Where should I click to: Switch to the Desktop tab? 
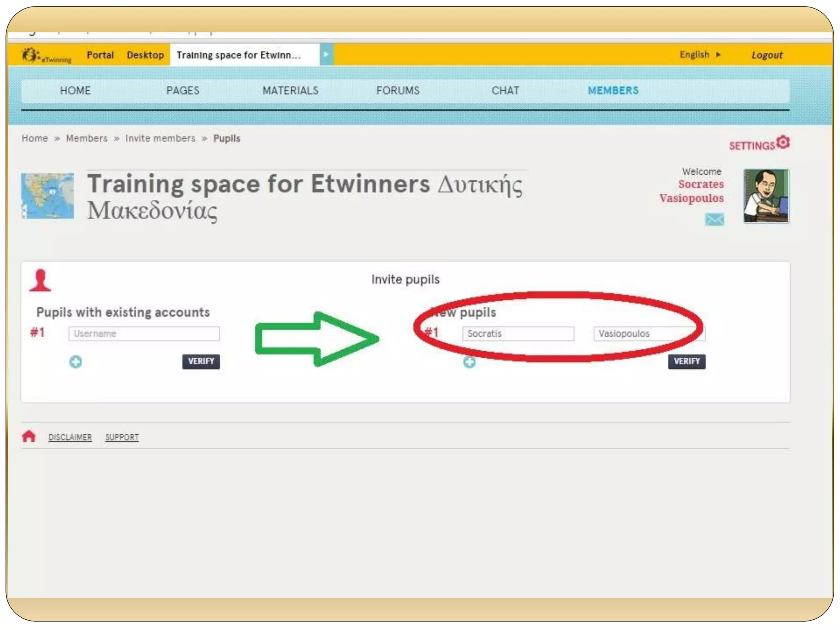pyautogui.click(x=145, y=55)
